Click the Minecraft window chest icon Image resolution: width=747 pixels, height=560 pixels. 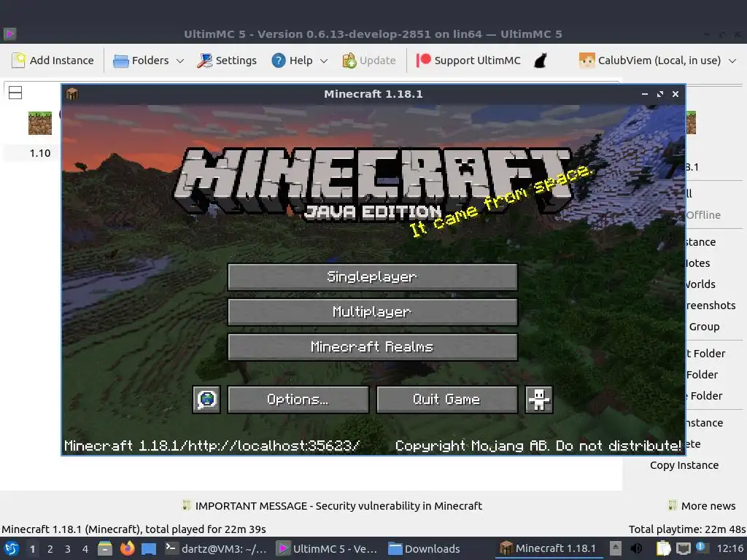pos(72,94)
